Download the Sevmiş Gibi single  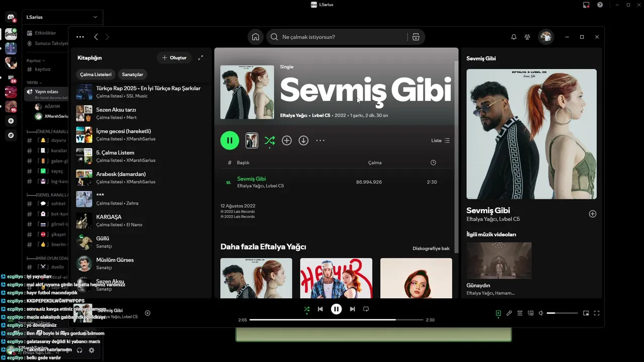click(303, 141)
